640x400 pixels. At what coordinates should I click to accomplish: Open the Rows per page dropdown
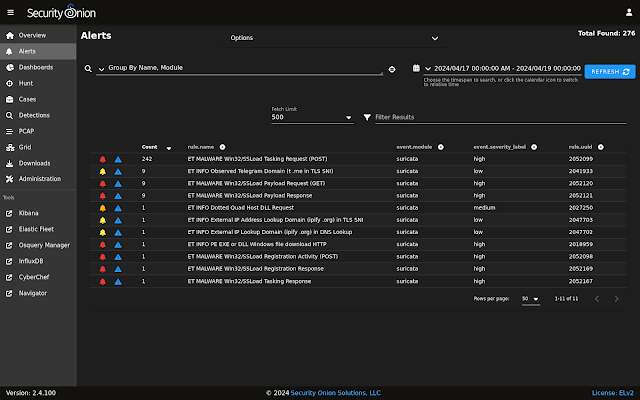[x=531, y=299]
